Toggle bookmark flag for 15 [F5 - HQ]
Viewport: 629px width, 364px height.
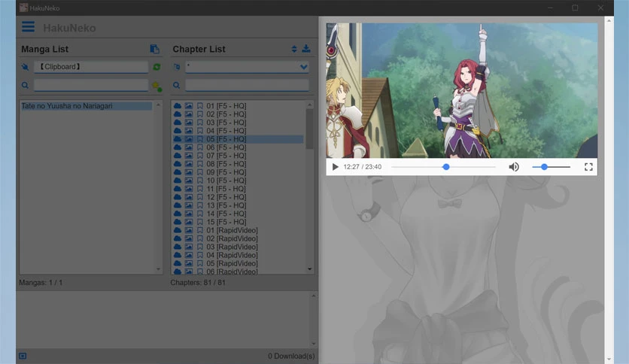pos(200,222)
